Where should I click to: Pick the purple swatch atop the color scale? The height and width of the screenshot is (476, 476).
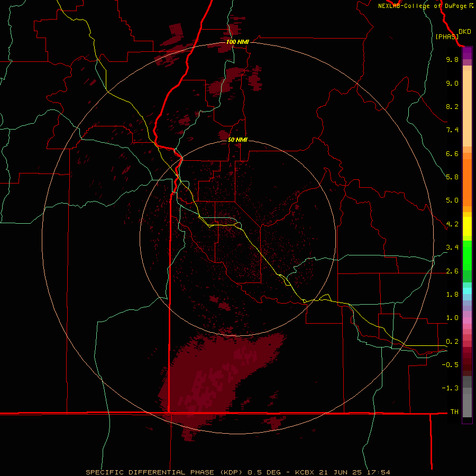pos(467,53)
